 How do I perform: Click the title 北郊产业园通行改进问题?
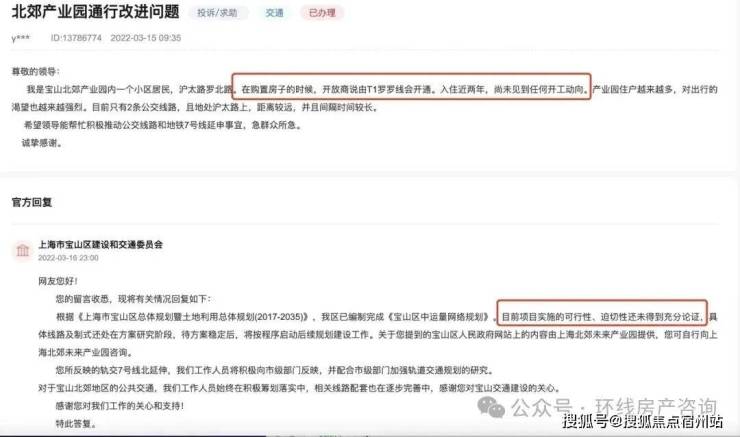pos(95,12)
